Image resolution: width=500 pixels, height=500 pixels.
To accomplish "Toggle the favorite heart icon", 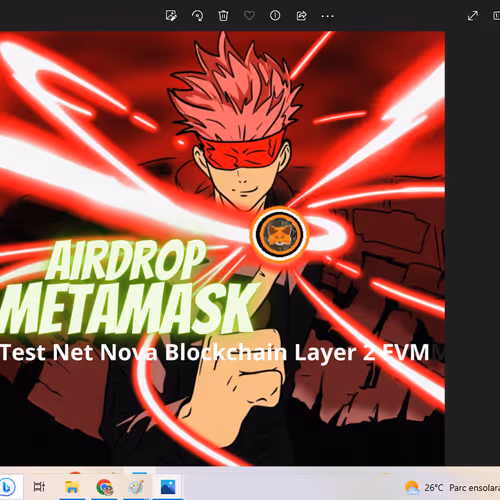I will tap(249, 15).
